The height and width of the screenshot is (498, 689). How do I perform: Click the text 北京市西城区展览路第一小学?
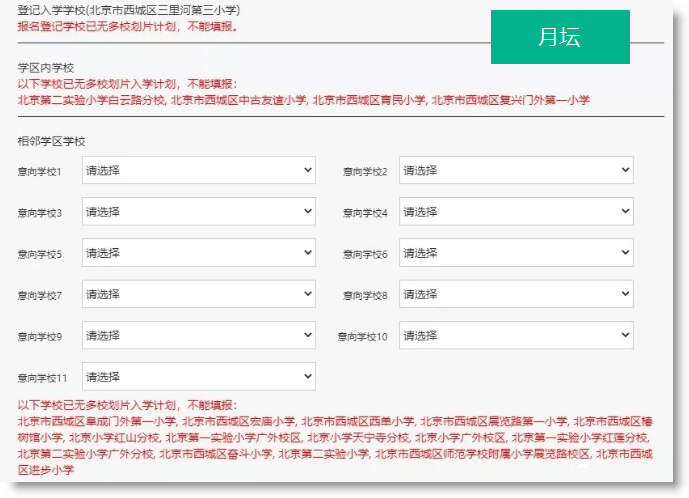tap(494, 422)
